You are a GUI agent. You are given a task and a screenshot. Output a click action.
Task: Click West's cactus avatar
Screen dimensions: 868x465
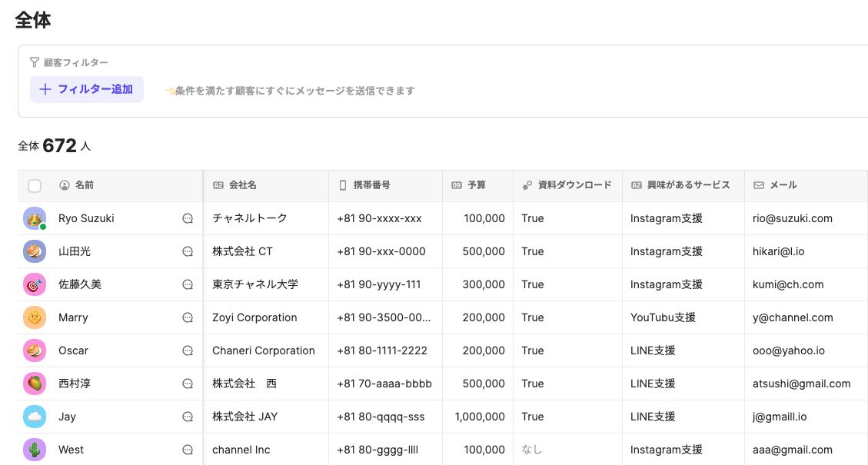(x=35, y=450)
